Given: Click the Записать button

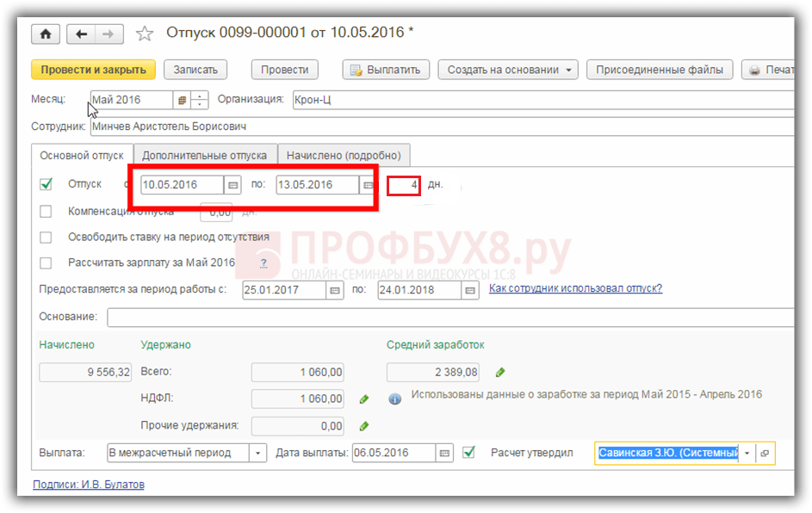Looking at the screenshot, I should point(195,70).
